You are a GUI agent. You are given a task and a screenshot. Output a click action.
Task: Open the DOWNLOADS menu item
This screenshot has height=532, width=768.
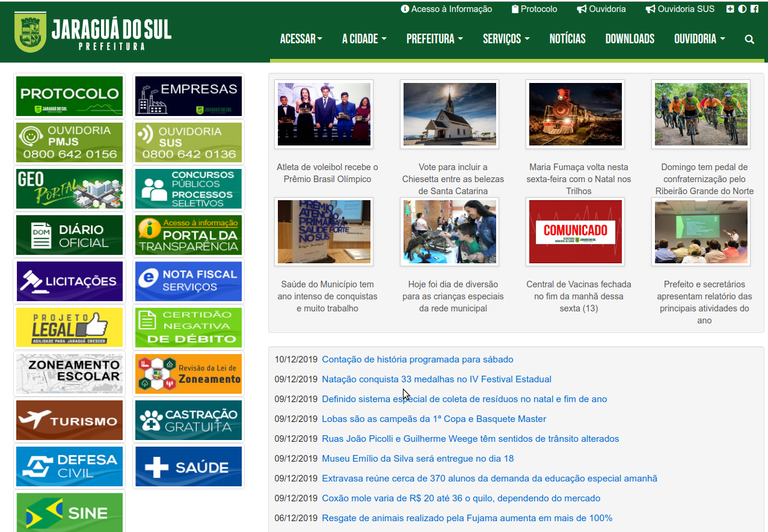coord(630,39)
